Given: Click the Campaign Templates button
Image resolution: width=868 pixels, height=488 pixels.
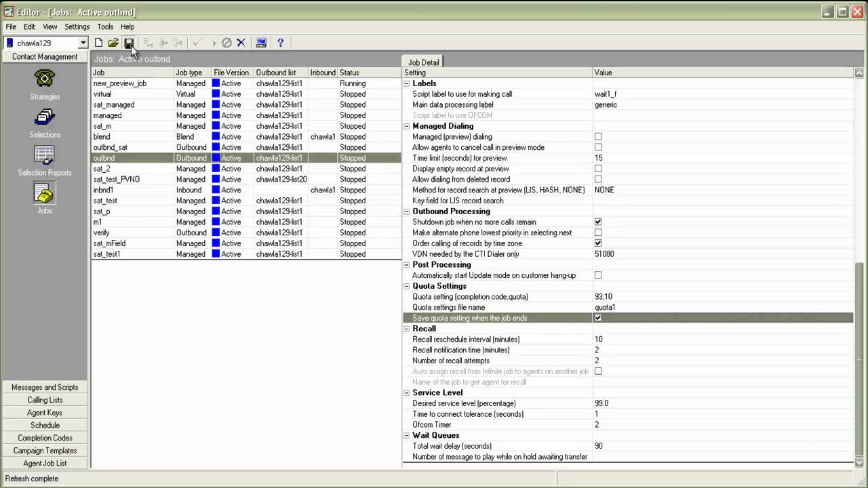Looking at the screenshot, I should point(45,451).
